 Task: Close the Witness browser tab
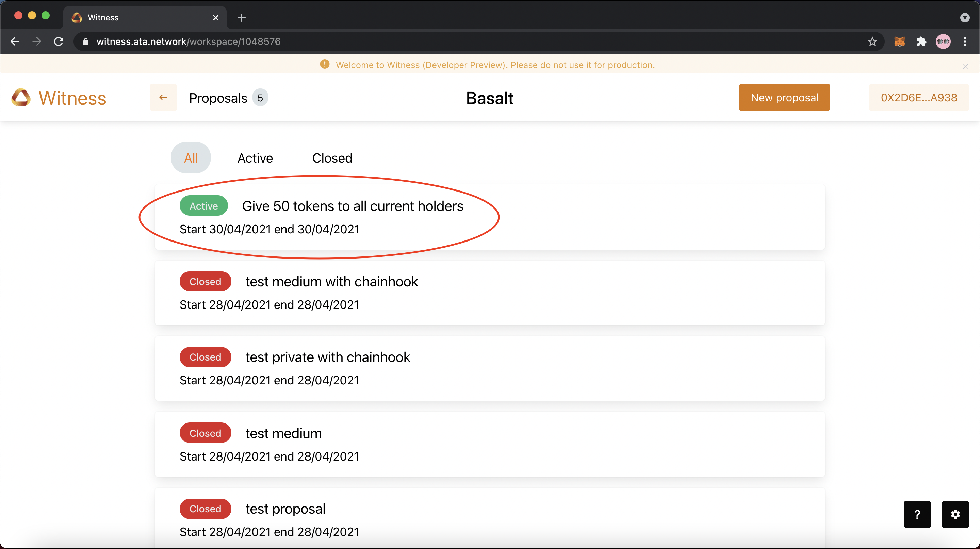216,17
